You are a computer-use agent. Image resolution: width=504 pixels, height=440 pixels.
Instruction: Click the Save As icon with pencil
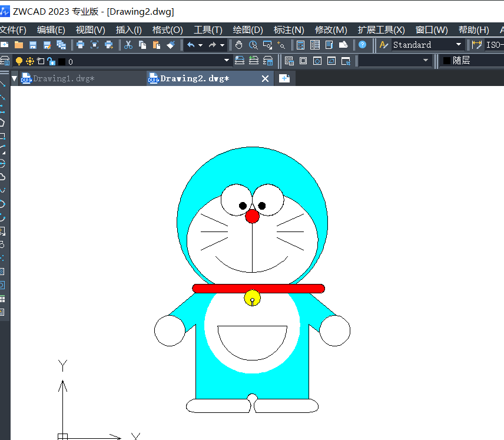47,45
